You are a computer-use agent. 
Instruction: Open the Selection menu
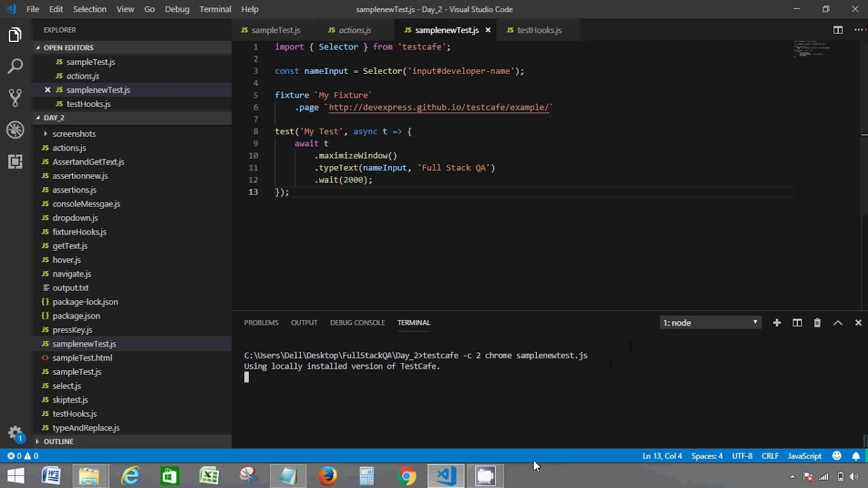pos(90,9)
